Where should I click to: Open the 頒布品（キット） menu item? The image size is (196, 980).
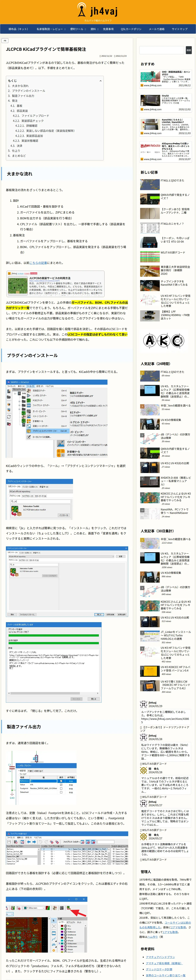tap(18, 29)
